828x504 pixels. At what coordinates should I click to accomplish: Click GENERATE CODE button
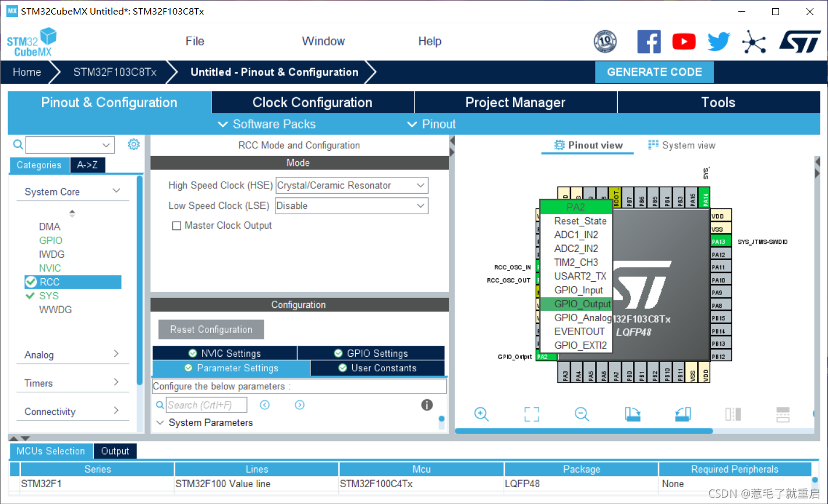pos(654,72)
